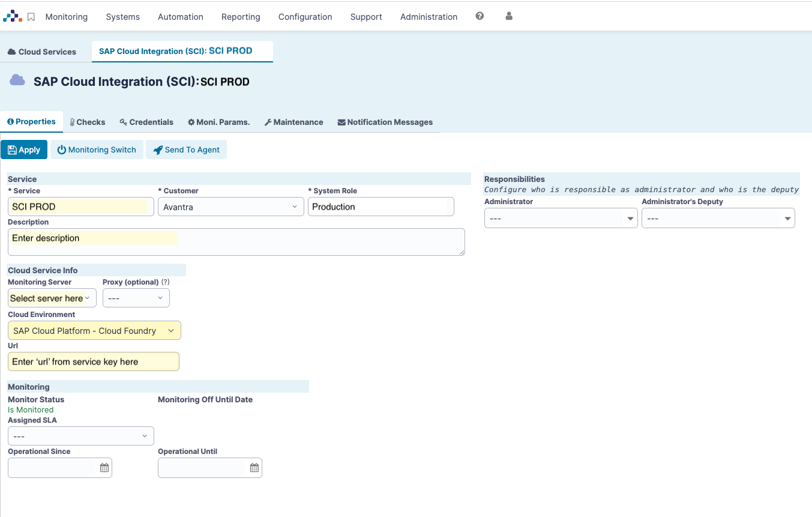The height and width of the screenshot is (517, 812).
Task: Click the cloud icon next to SCI PROD title
Action: point(16,80)
